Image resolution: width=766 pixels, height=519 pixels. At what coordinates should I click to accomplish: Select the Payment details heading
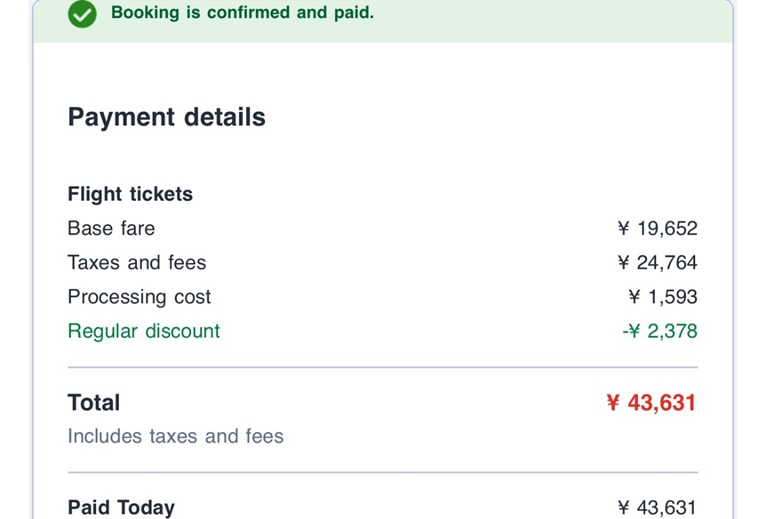point(167,117)
